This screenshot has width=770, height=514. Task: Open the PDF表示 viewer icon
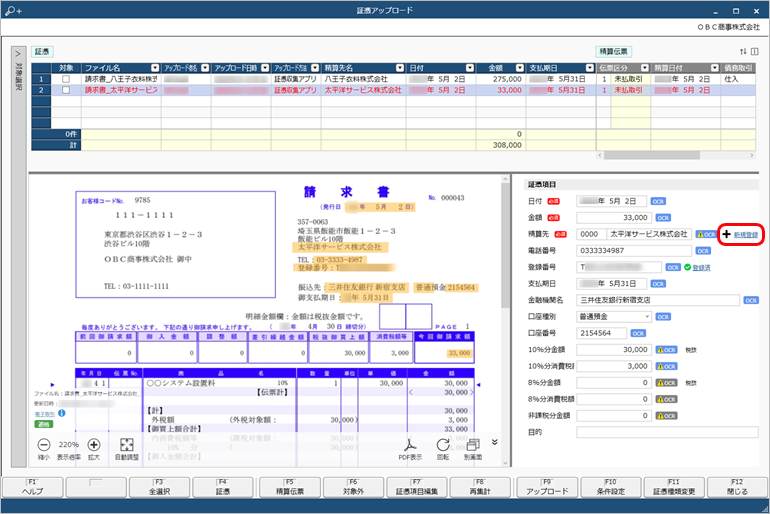tap(410, 445)
